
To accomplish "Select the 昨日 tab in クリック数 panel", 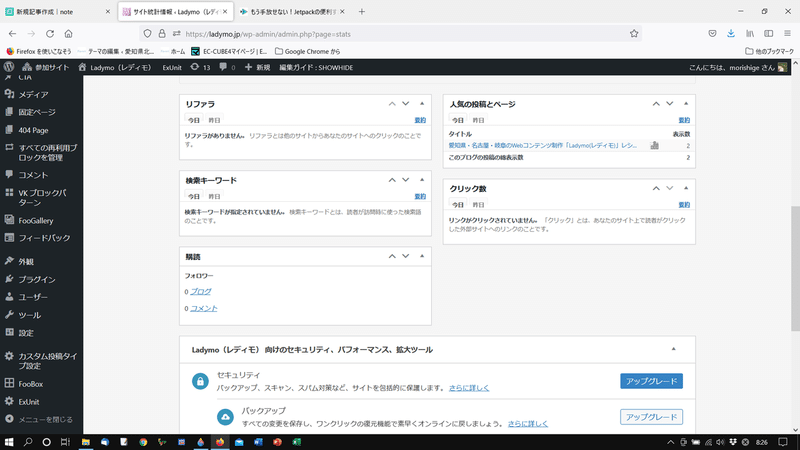I will (478, 205).
